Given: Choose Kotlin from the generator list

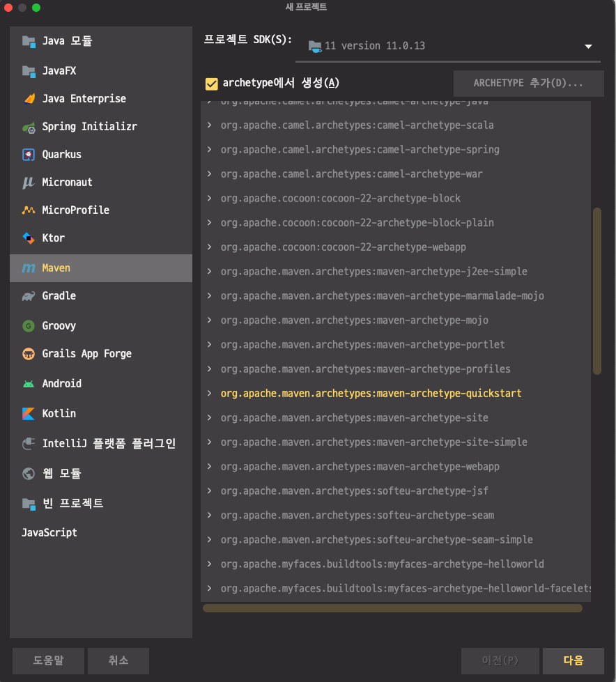Looking at the screenshot, I should (101, 413).
